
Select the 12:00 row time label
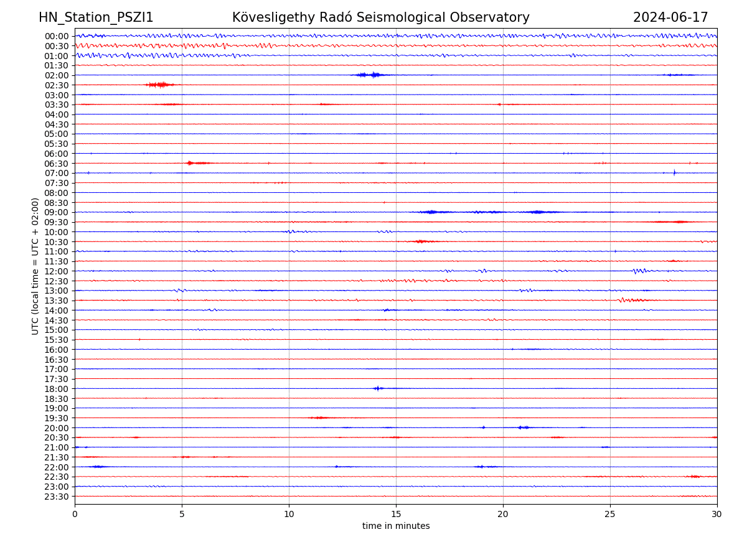point(57,271)
